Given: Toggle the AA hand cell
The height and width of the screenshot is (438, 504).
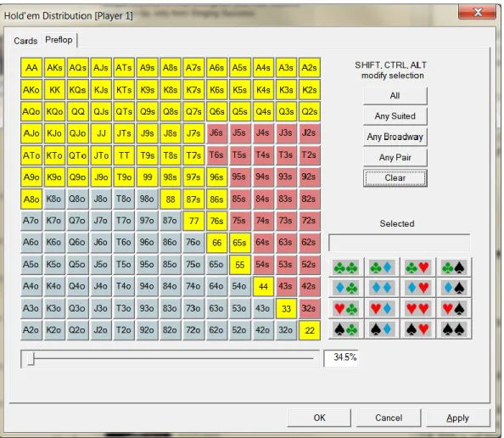Looking at the screenshot, I should tap(31, 68).
